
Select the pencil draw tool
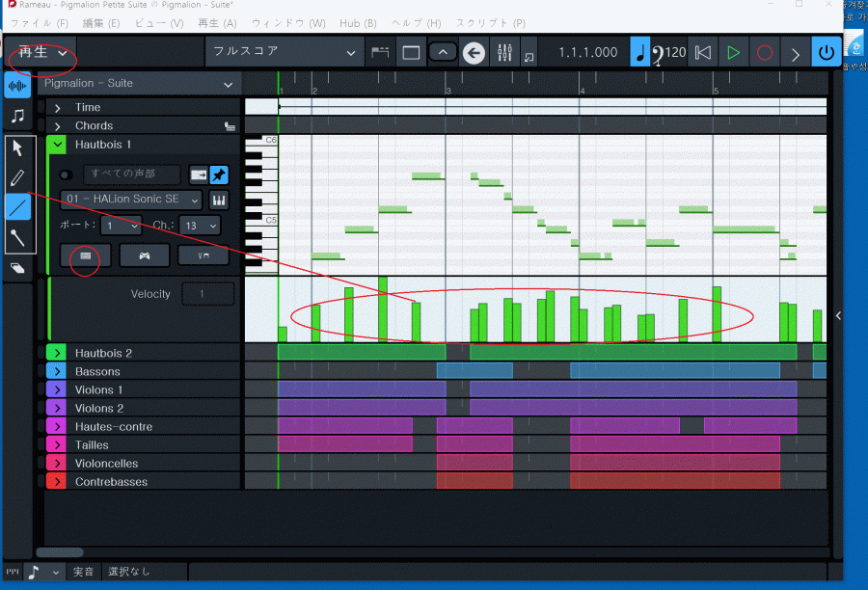[17, 177]
